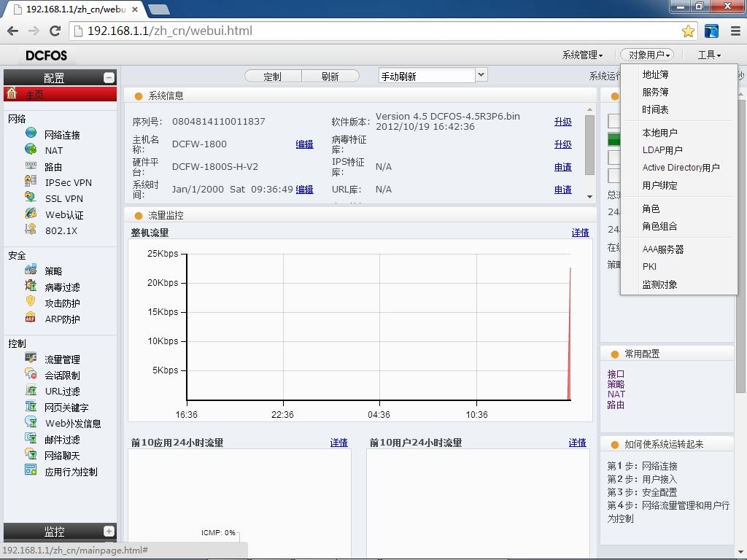
Task: Open the 流量管理 icon
Action: point(31,358)
